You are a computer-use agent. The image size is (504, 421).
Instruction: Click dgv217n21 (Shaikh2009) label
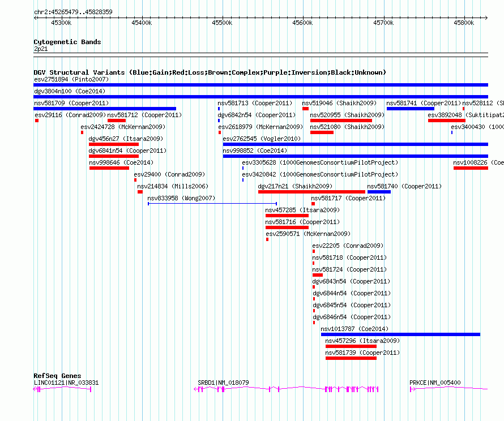click(x=294, y=186)
